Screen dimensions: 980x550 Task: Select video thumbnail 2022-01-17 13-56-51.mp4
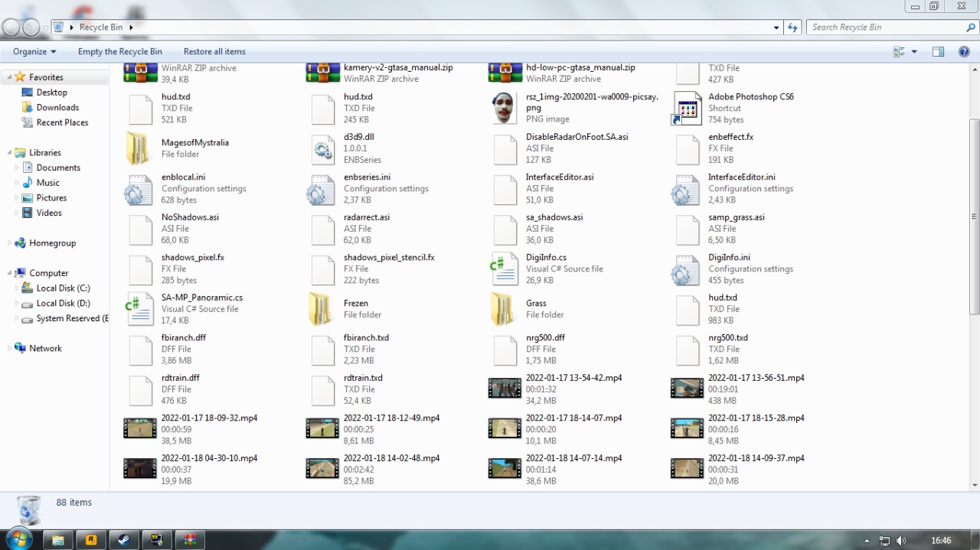point(687,389)
